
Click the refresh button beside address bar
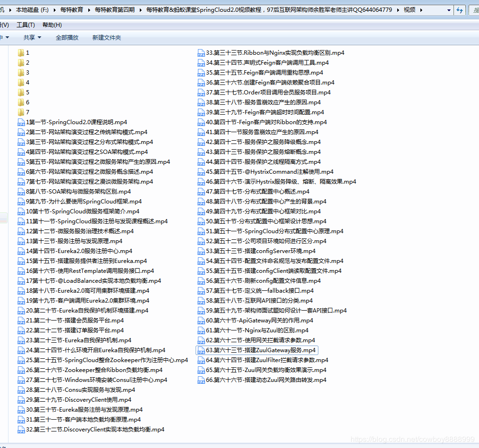pos(460,10)
